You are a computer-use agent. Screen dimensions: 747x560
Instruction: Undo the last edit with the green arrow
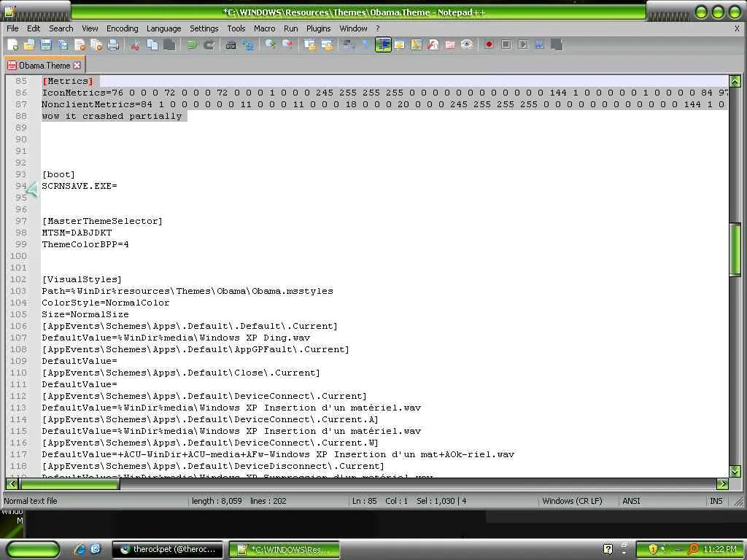click(x=192, y=44)
